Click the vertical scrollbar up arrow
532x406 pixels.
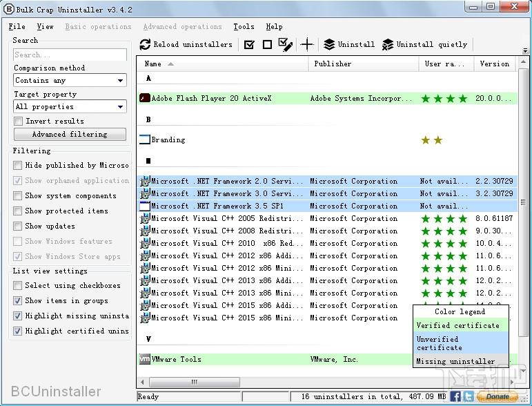coord(523,62)
